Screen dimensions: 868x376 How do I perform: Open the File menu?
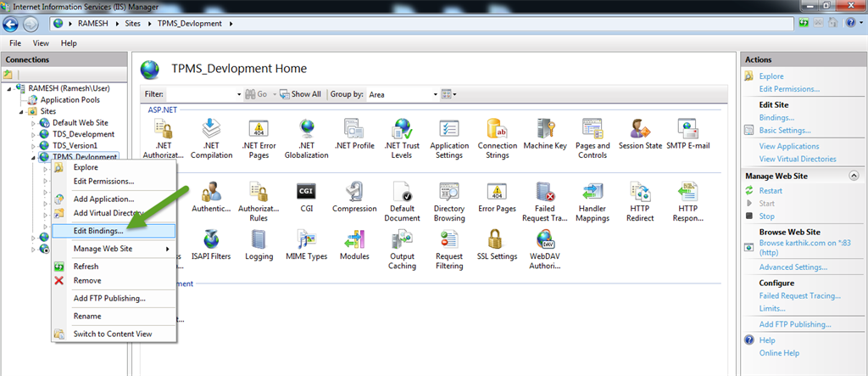(15, 42)
